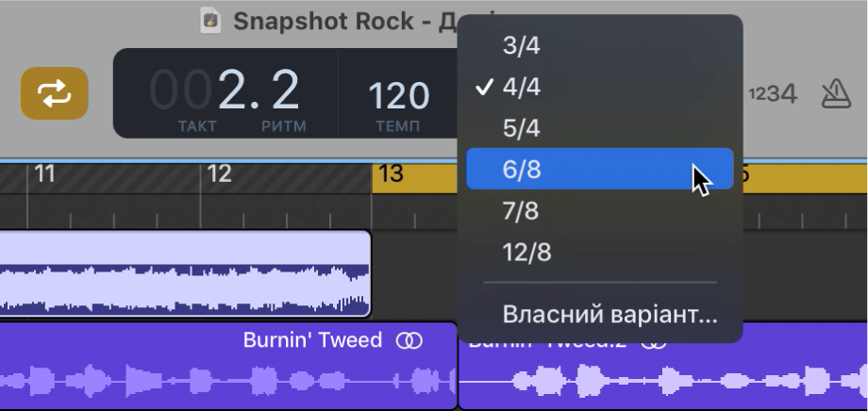Enable the 1234 count-in button
The width and height of the screenshot is (868, 411).
(773, 93)
